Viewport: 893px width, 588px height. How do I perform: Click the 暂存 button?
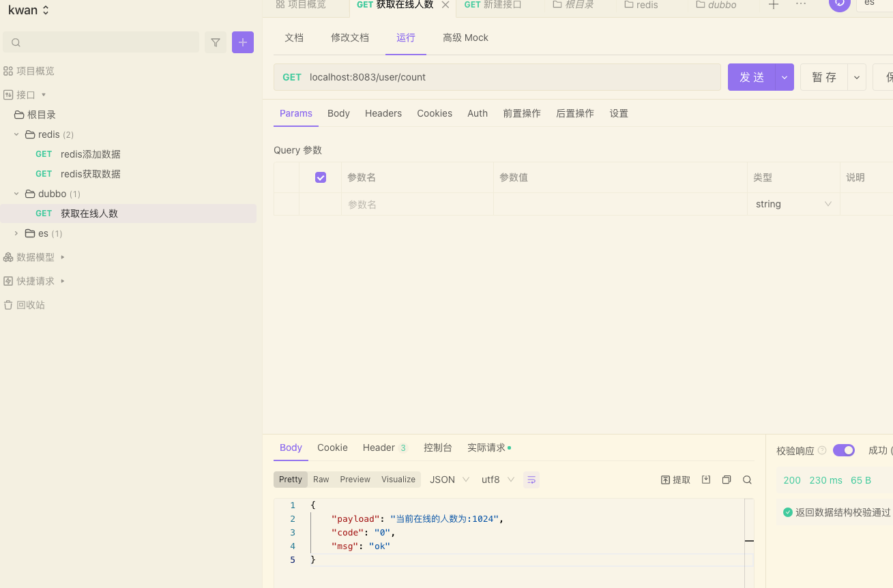[824, 77]
